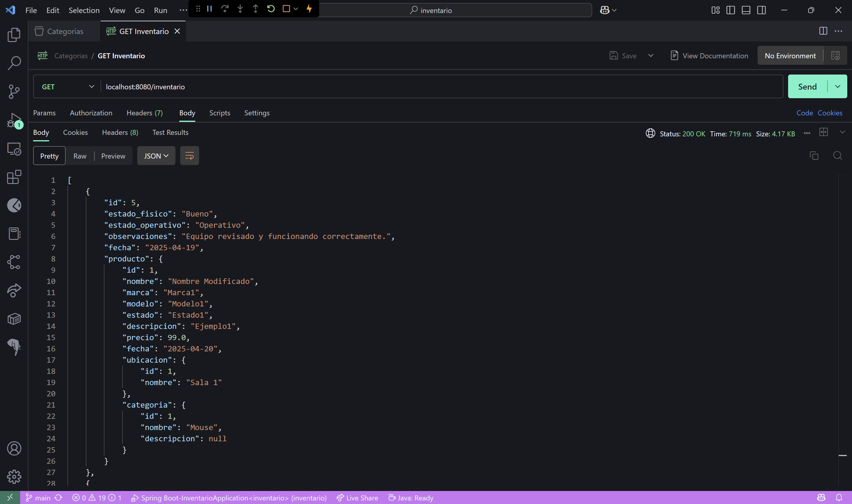
Task: Open the request Headers (7) tab
Action: (x=144, y=113)
